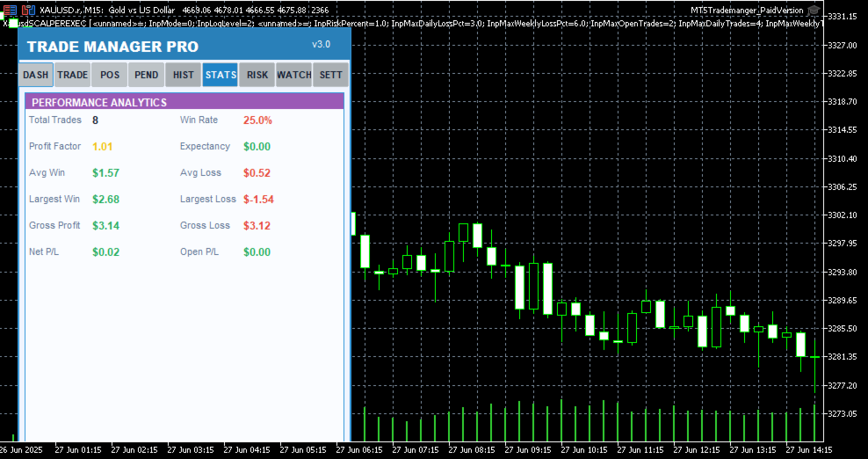Click the graduation cap expert advisor icon
868x459 pixels.
(814, 10)
